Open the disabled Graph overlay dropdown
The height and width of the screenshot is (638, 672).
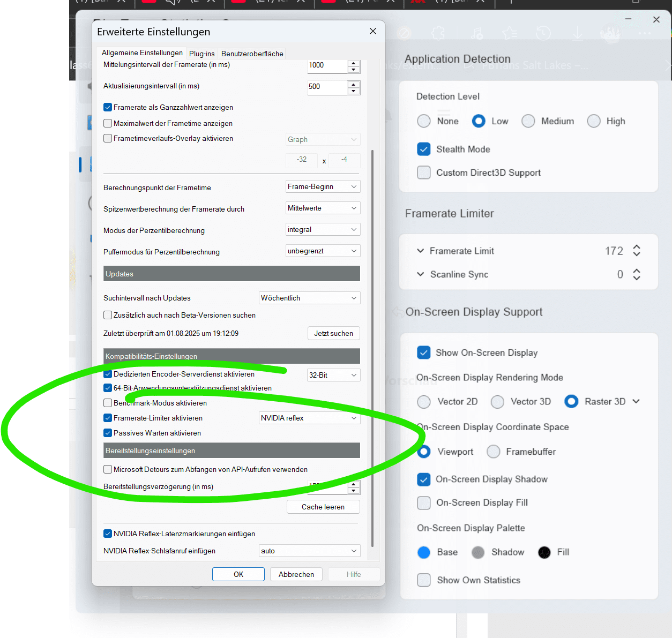pos(323,139)
